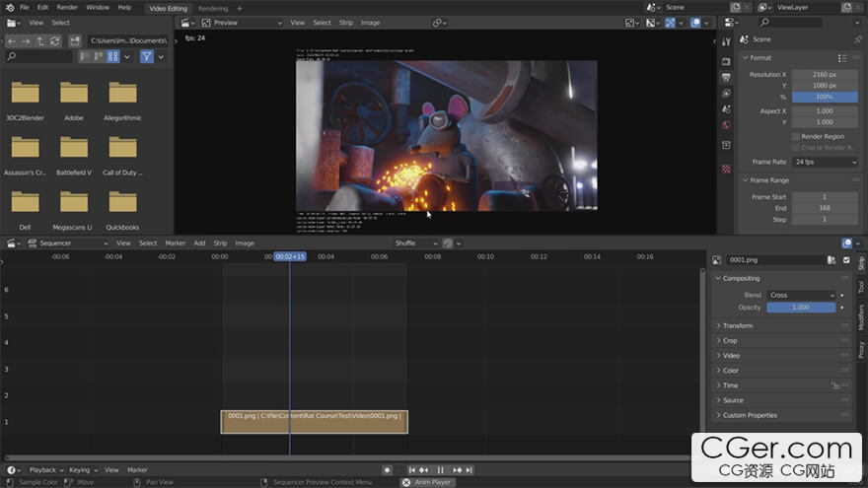Create a new scene copy

[735, 7]
